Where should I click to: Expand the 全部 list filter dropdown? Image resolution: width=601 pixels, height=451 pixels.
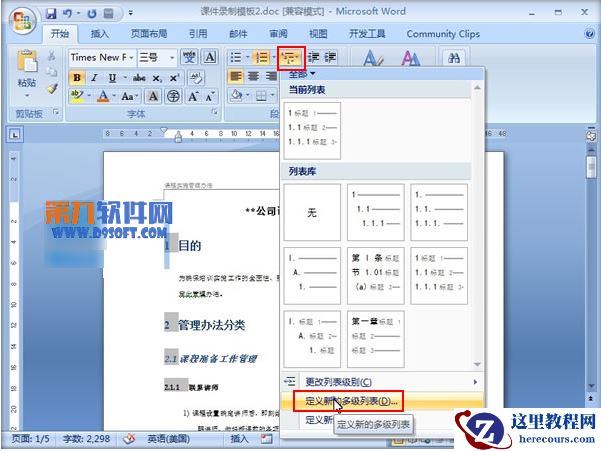coord(302,73)
